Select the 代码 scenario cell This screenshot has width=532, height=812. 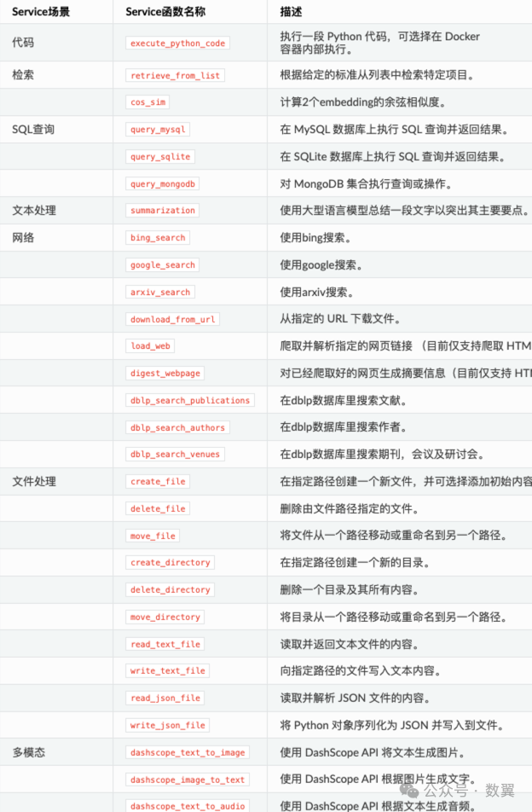click(x=23, y=43)
